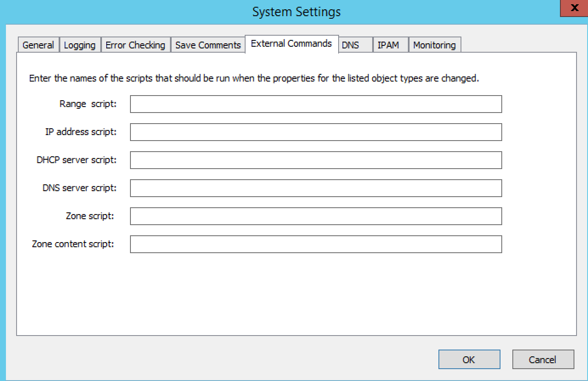Select the Error Checking tab

(x=136, y=45)
